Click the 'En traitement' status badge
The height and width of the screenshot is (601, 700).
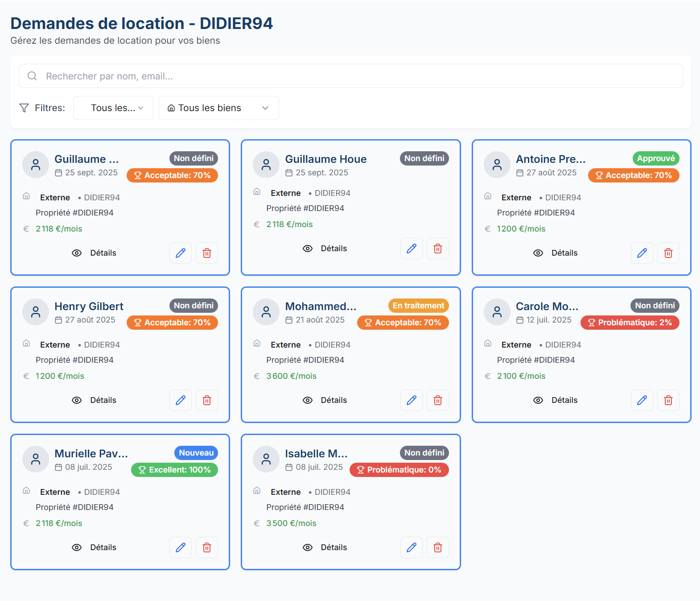click(418, 306)
